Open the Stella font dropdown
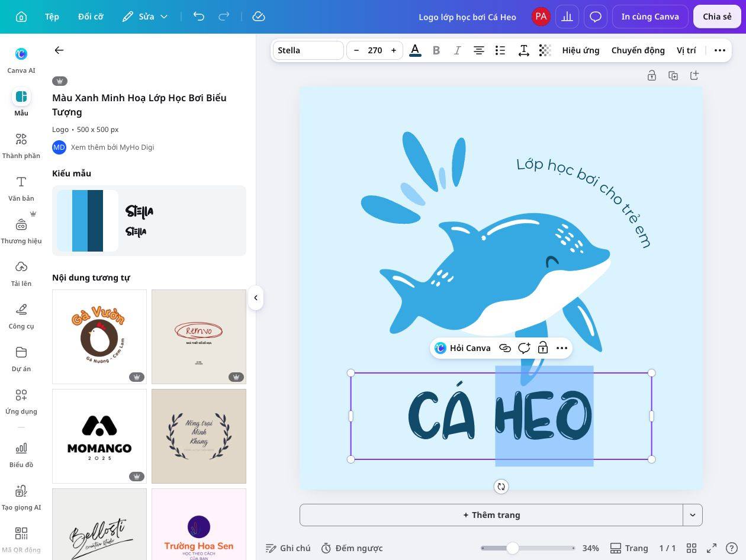Image resolution: width=746 pixels, height=560 pixels. click(x=308, y=50)
